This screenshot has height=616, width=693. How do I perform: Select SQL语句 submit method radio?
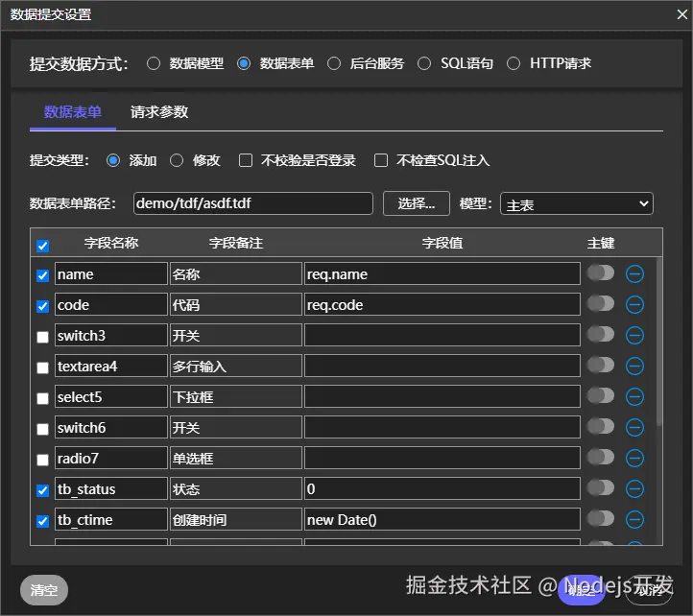(x=424, y=63)
